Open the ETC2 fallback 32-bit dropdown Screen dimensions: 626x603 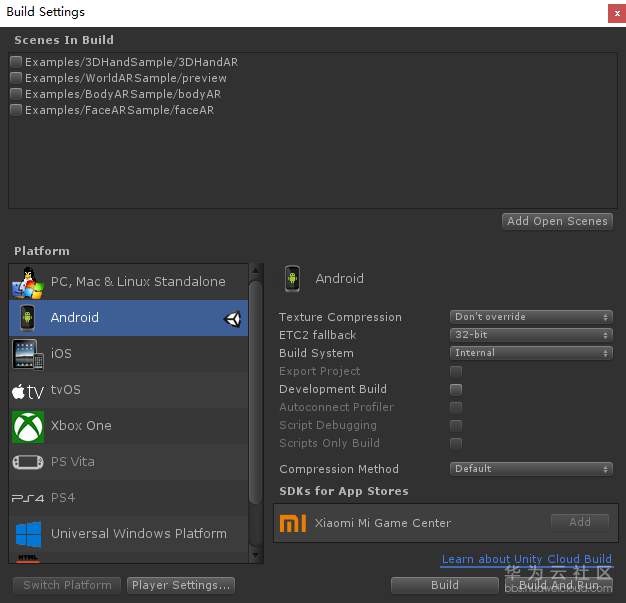tap(531, 335)
